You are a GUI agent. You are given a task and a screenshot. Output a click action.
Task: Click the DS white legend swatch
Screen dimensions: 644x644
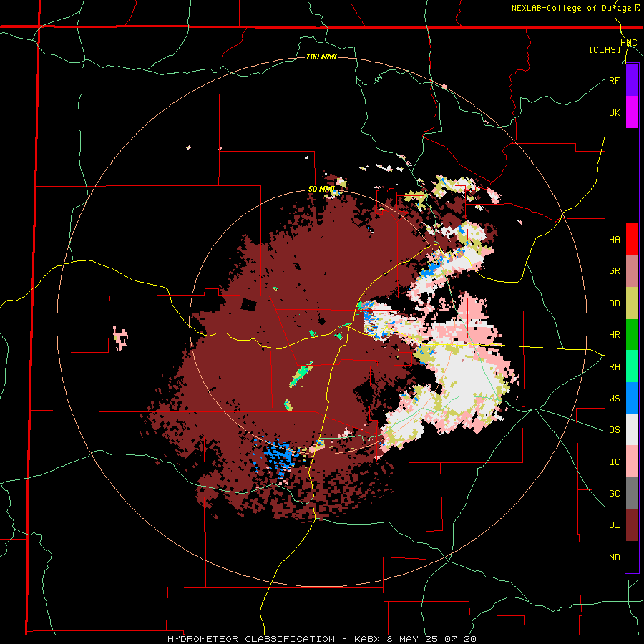(x=632, y=429)
